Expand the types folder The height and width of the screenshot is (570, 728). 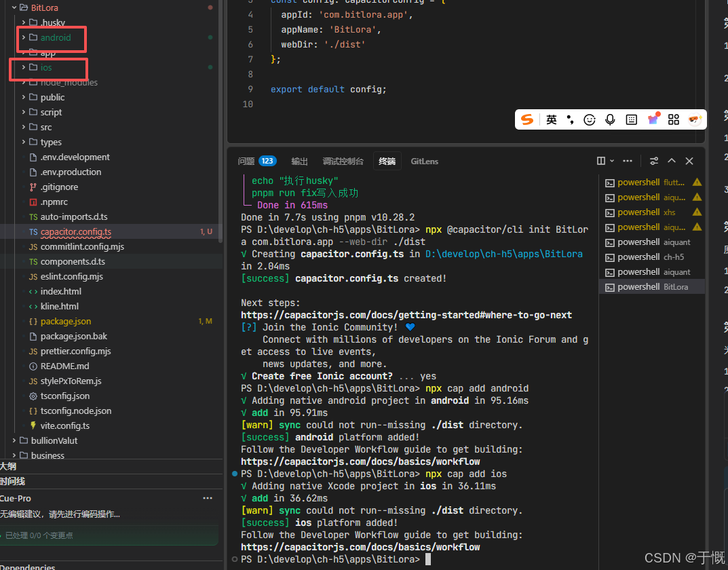[x=24, y=142]
